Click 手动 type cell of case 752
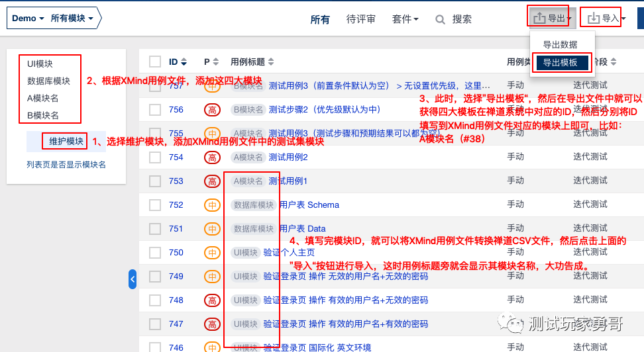The width and height of the screenshot is (644, 352). tap(515, 204)
